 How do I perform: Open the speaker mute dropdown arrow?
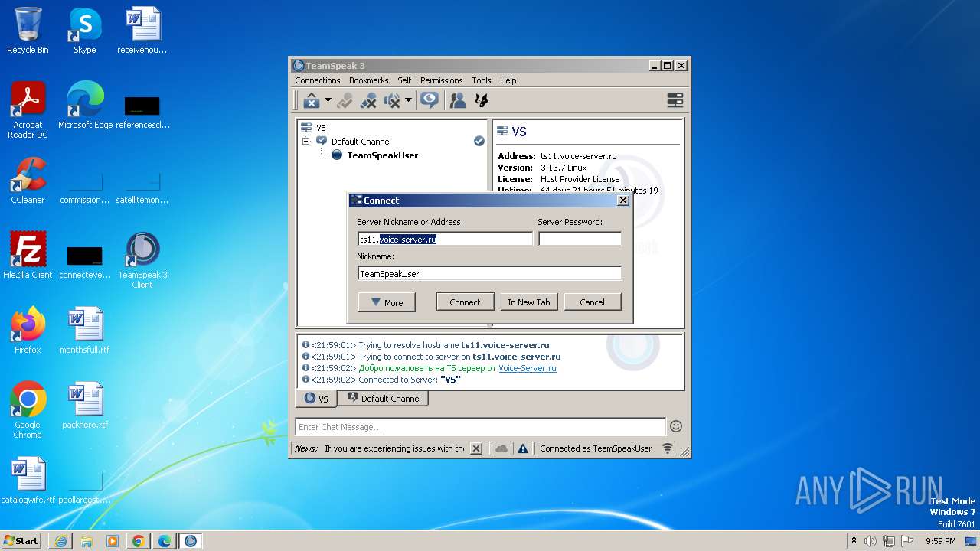point(408,100)
